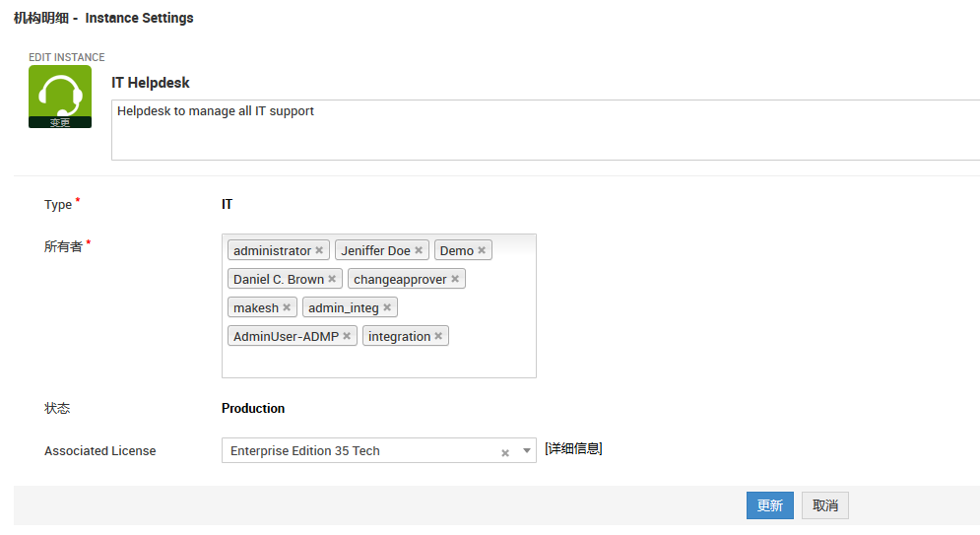Image resolution: width=980 pixels, height=535 pixels.
Task: Expand the Associated License dropdown arrow
Action: tap(526, 451)
